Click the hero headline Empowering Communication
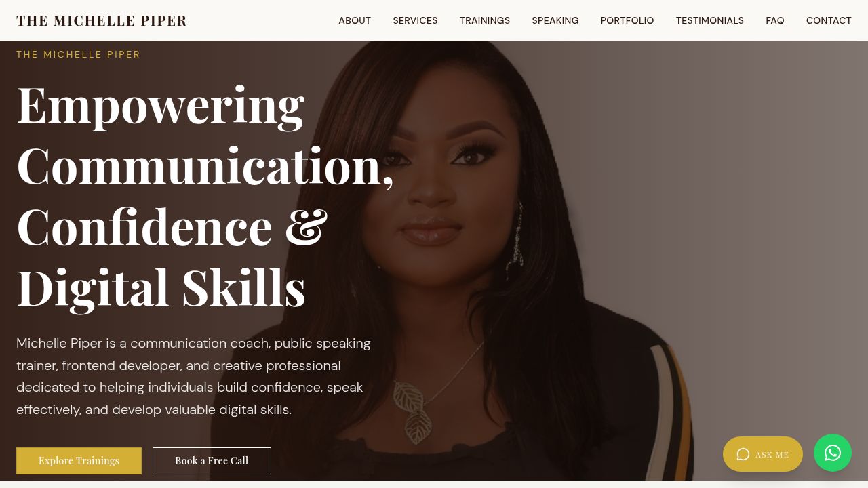The height and width of the screenshot is (488, 868). (205, 134)
